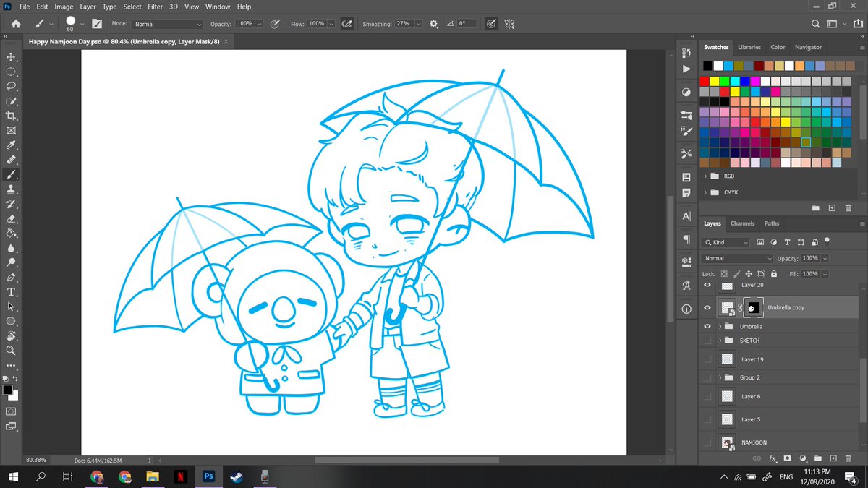
Task: Show the NAMJOON layer
Action: tap(707, 442)
